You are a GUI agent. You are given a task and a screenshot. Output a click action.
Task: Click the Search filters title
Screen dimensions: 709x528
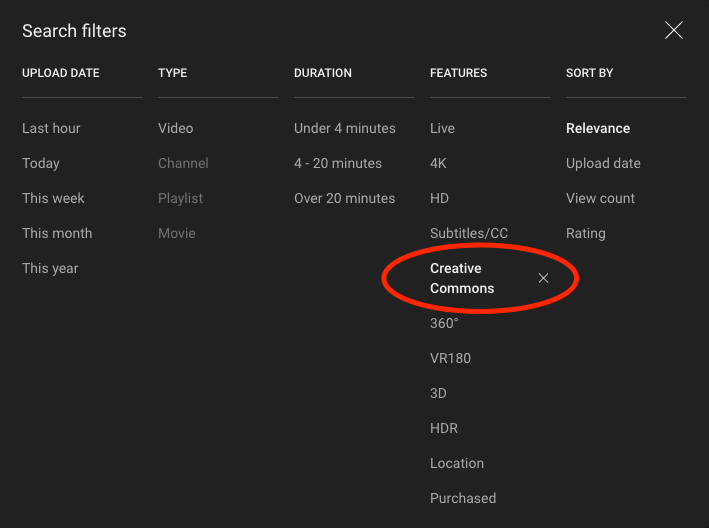point(74,31)
